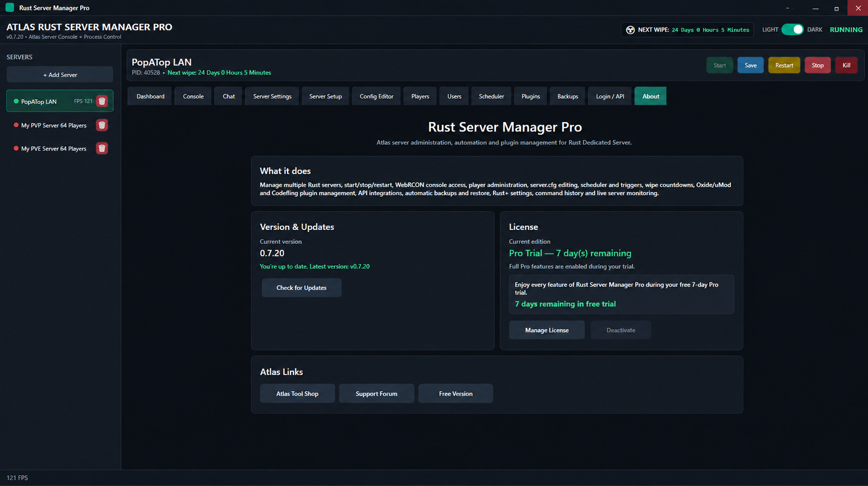Switch to the Plugins tab

pos(530,96)
